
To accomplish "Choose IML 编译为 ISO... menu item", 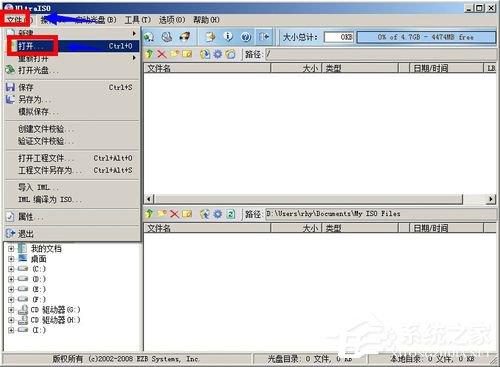I will [x=72, y=199].
